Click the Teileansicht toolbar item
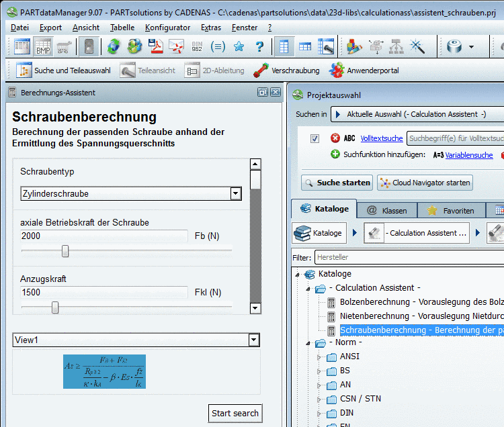504x427 pixels. 148,70
